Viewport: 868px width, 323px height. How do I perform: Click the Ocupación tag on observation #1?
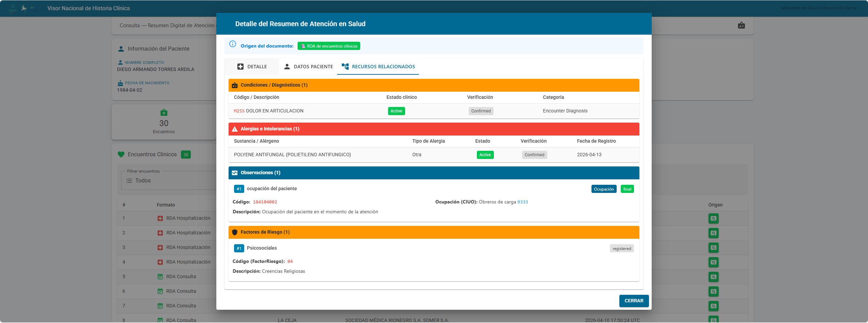coord(604,189)
